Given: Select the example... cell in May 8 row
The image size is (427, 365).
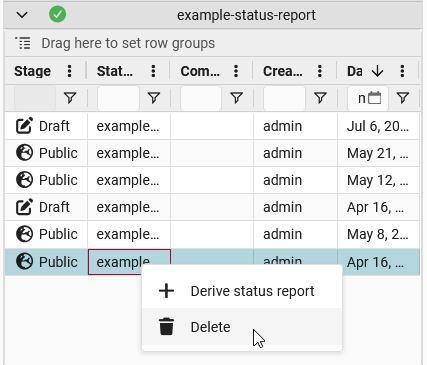Looking at the screenshot, I should coord(129,234).
